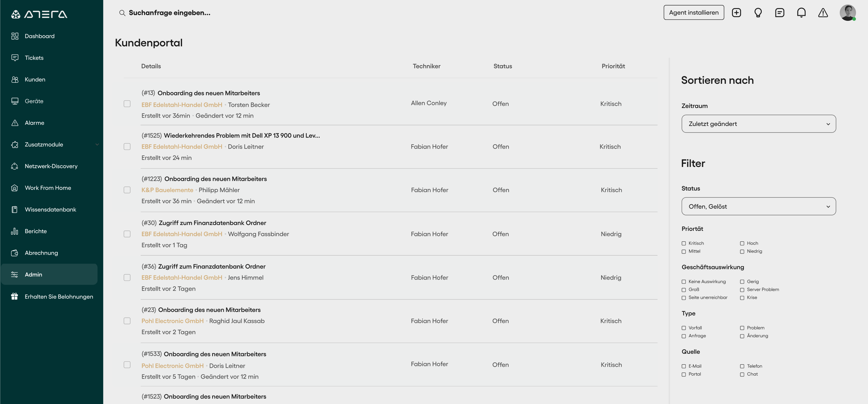Open the chat message icon in header
868x404 pixels.
779,12
